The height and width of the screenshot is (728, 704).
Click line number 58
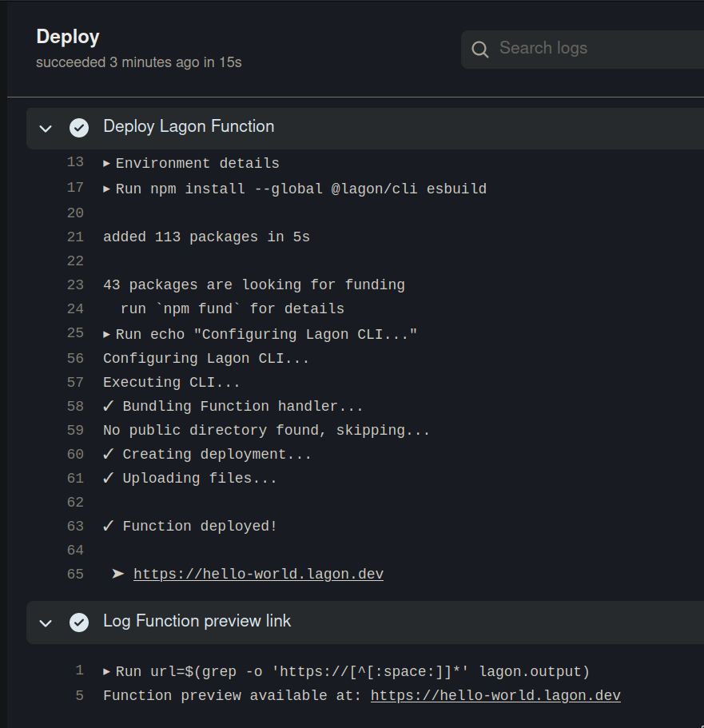coord(75,406)
